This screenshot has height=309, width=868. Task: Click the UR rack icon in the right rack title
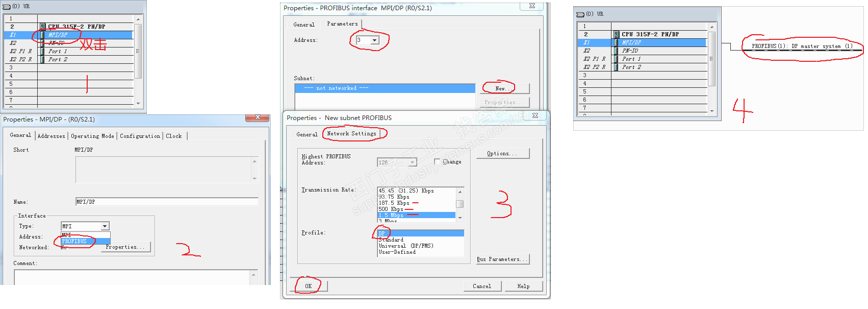(580, 14)
